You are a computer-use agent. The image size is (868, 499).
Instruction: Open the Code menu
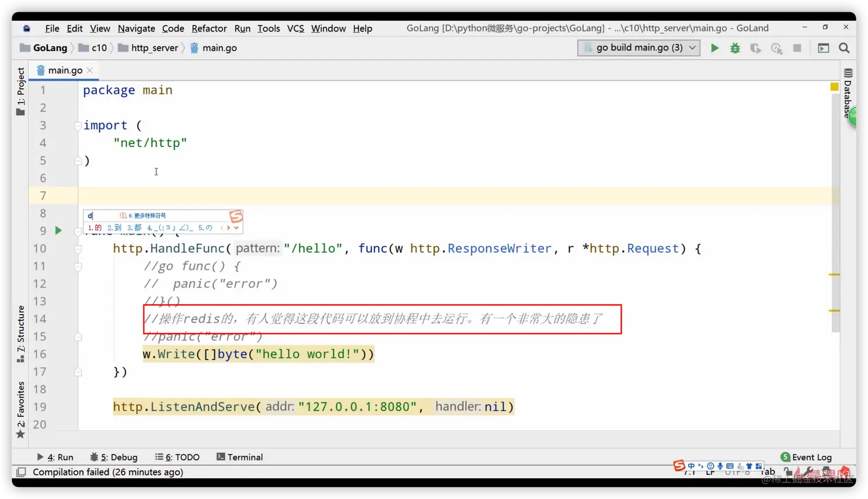pos(173,28)
